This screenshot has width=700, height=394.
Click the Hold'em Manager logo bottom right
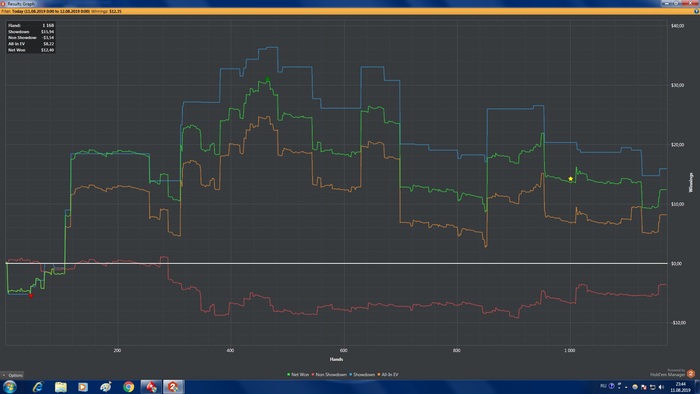pyautogui.click(x=690, y=374)
